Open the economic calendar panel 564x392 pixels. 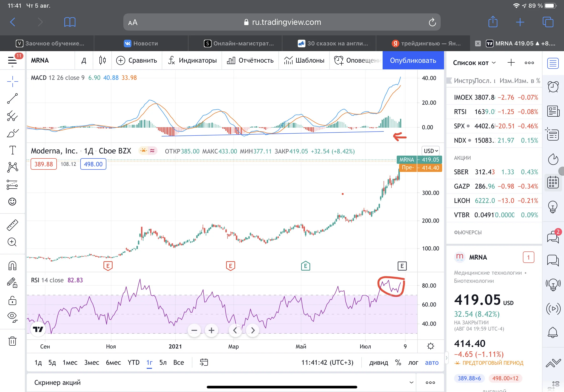click(x=553, y=182)
